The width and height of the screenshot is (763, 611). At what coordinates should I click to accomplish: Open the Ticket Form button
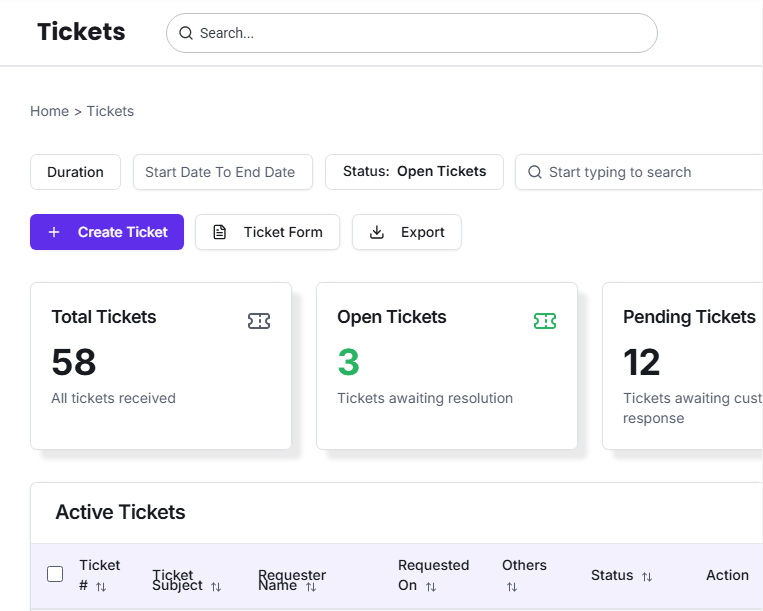267,232
